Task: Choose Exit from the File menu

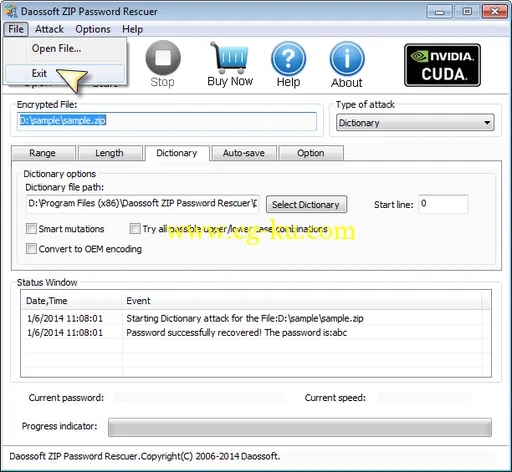Action: (65, 73)
